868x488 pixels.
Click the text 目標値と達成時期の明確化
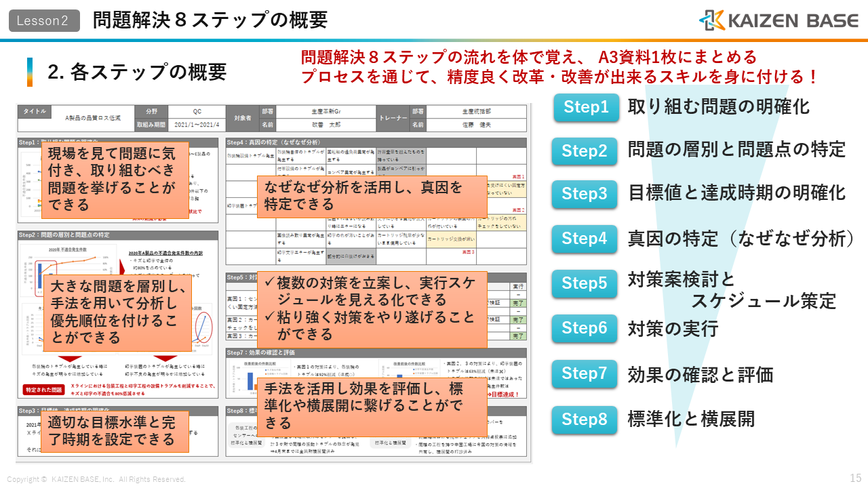pyautogui.click(x=736, y=193)
